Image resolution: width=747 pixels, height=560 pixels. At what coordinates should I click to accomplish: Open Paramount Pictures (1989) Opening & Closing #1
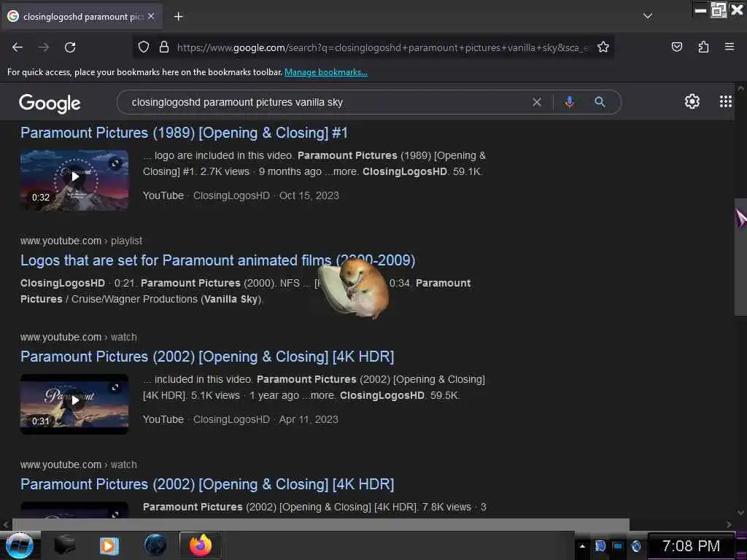click(184, 133)
